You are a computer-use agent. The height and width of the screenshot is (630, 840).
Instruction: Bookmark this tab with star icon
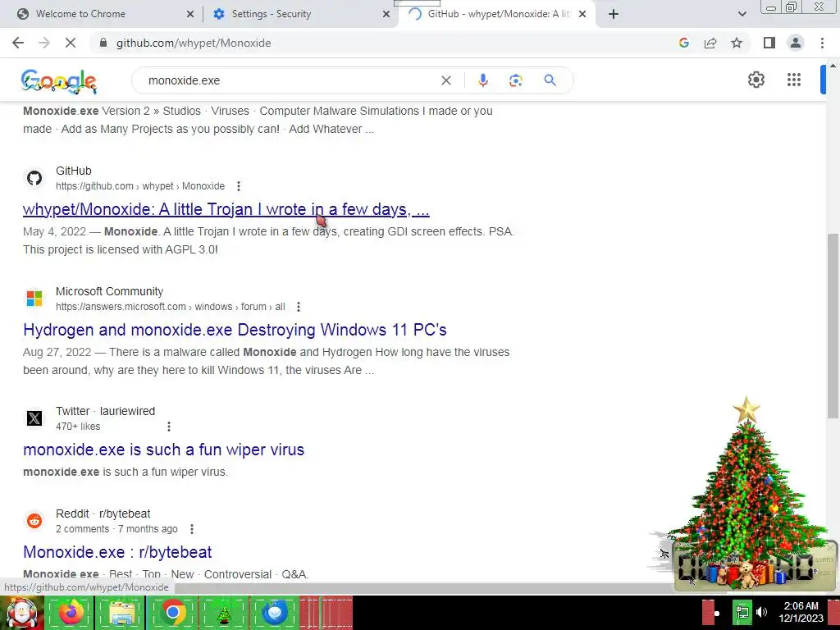(737, 43)
